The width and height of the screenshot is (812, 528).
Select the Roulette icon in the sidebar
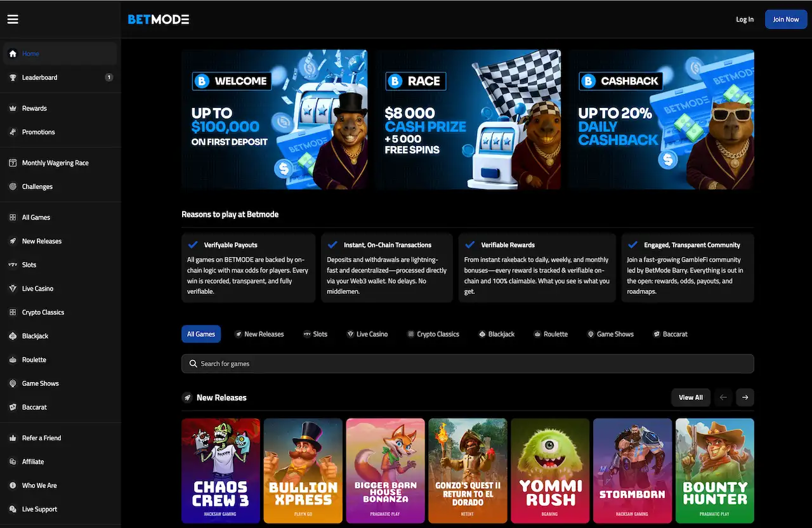[x=12, y=359]
